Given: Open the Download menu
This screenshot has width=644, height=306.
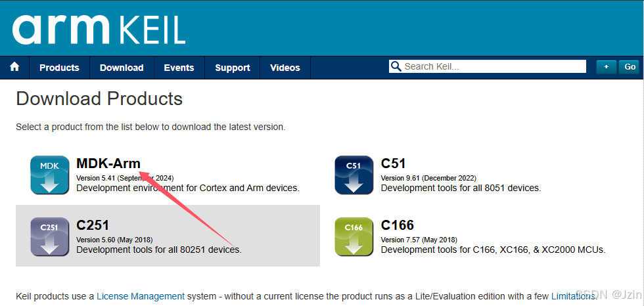Looking at the screenshot, I should tap(122, 68).
